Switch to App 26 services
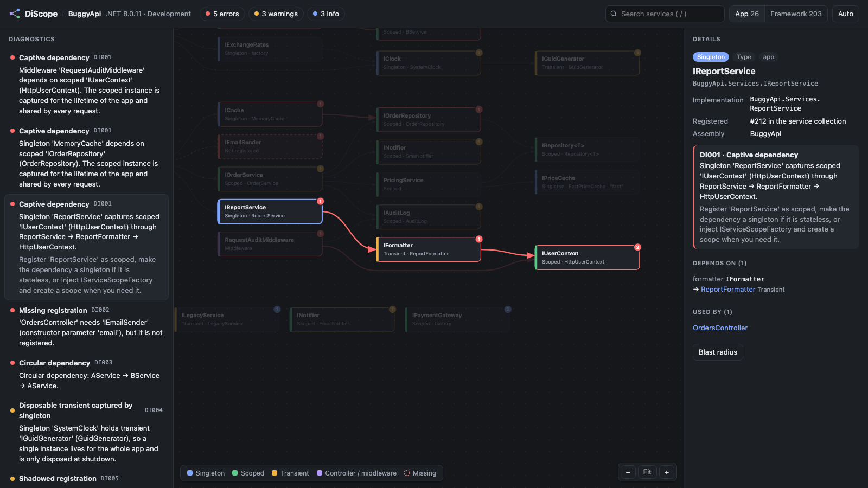This screenshot has width=868, height=488. coord(747,14)
